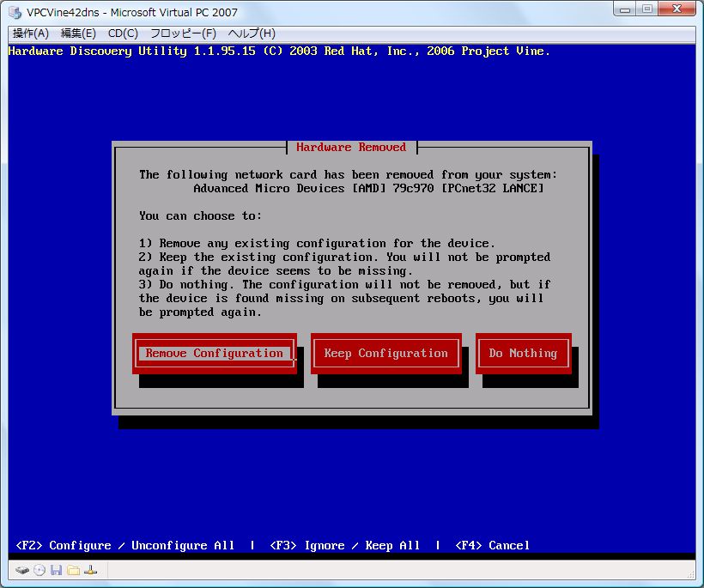Click the Hardware Discovery Utility header line
The image size is (704, 588).
(279, 52)
